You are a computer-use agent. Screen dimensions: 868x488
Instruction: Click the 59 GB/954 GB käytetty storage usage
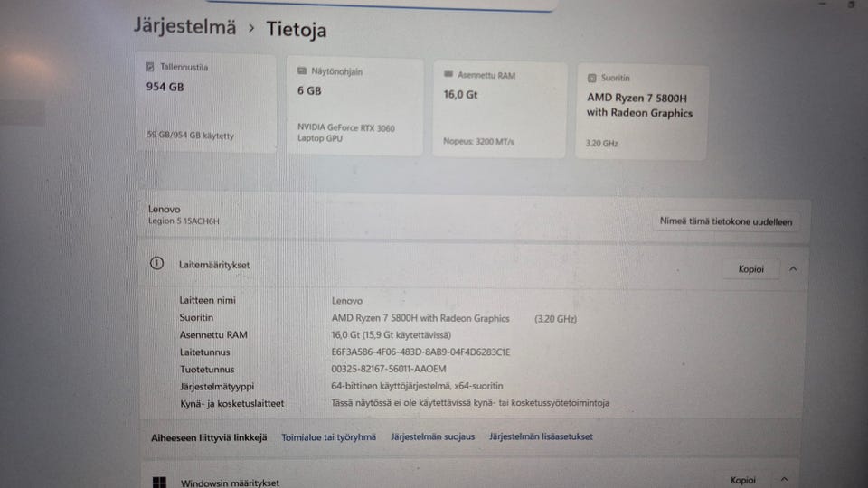[x=190, y=136]
